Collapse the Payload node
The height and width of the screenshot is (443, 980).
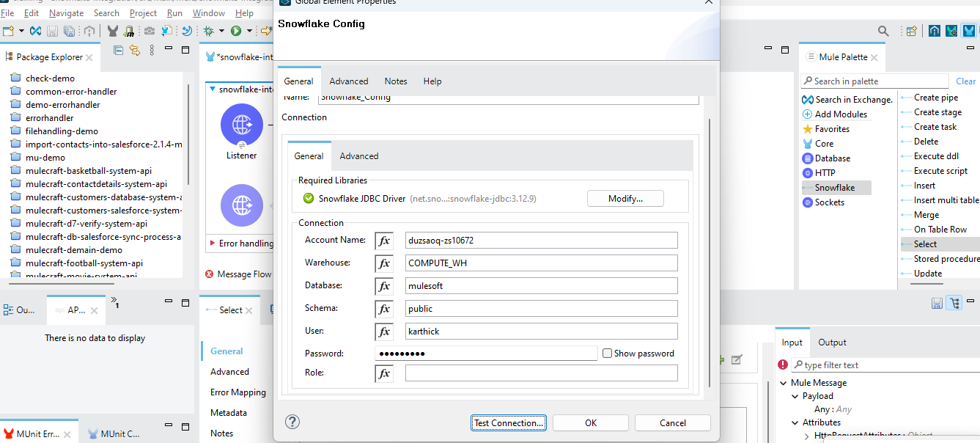point(795,396)
